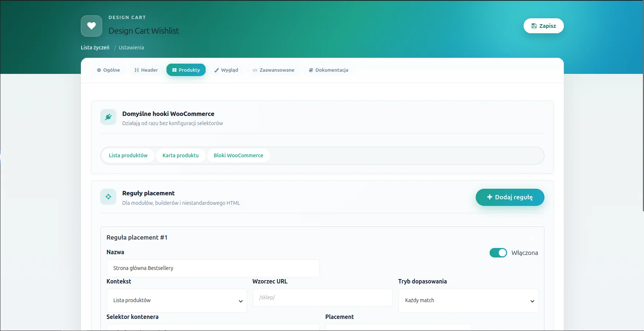
Task: Click the plug icon beside Domyślne hooki WooCommerce
Action: pos(108,117)
